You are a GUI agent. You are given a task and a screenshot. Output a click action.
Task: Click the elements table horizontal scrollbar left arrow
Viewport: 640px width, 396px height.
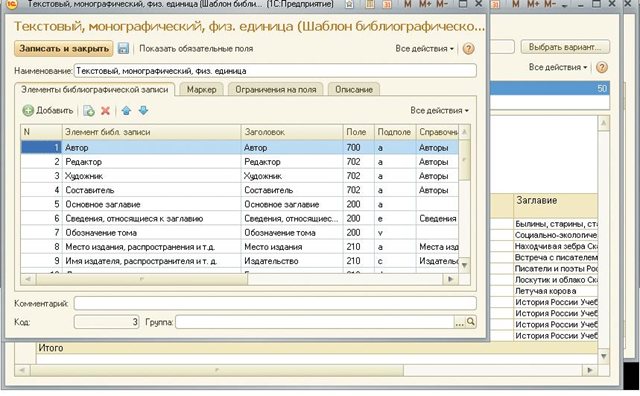(x=28, y=279)
